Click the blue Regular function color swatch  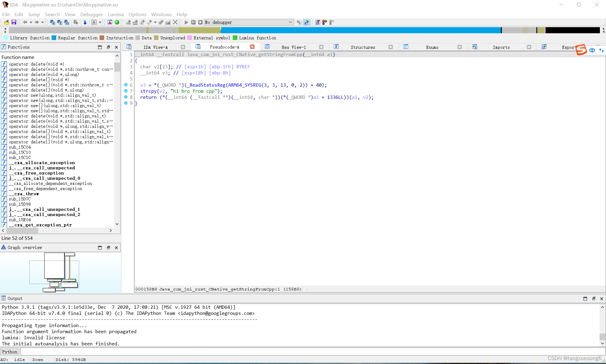[x=54, y=38]
